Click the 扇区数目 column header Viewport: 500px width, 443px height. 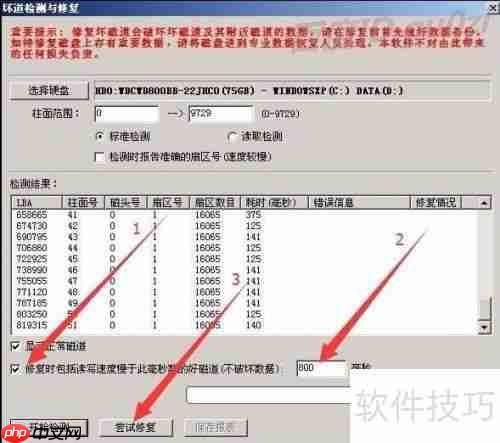pos(215,203)
